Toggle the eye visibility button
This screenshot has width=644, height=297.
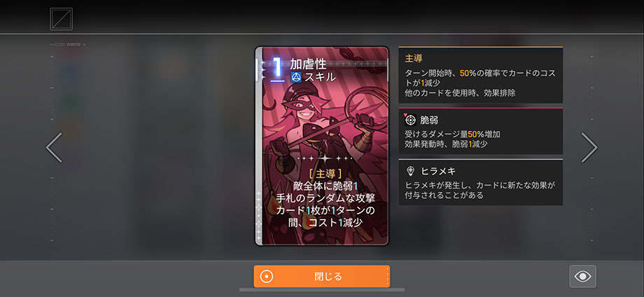tap(582, 276)
